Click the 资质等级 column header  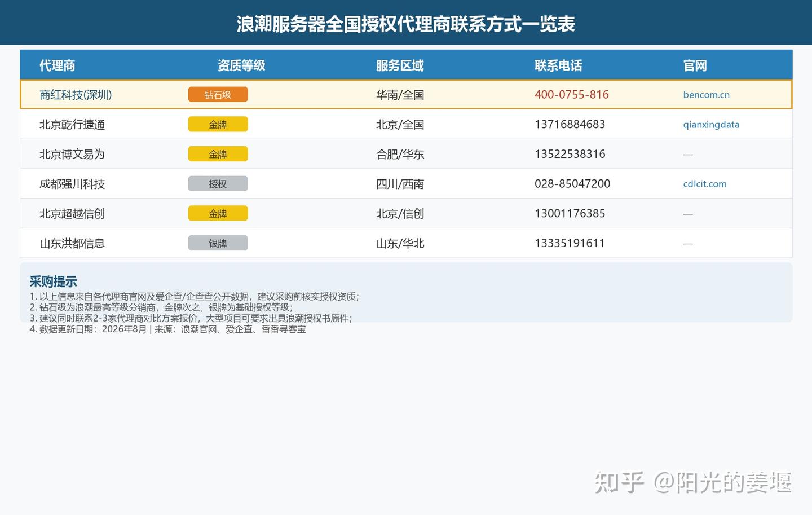pyautogui.click(x=241, y=65)
